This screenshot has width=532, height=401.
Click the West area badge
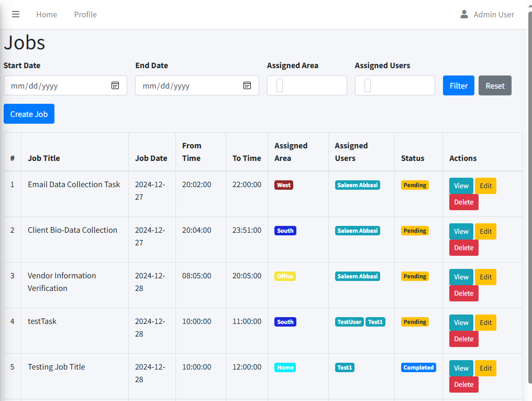[284, 185]
